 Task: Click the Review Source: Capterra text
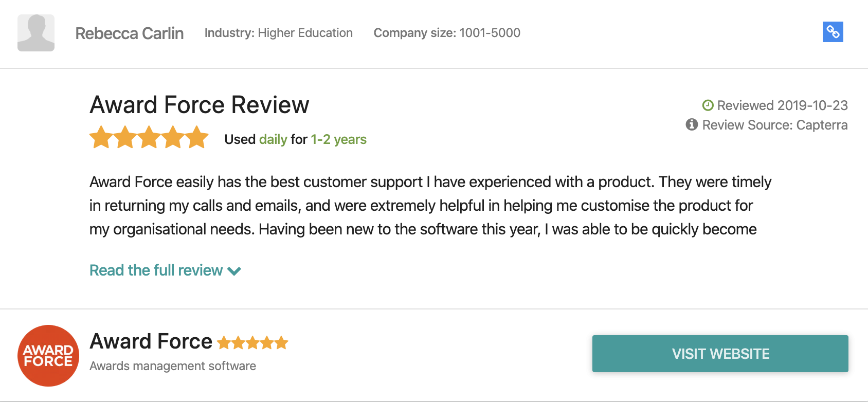tap(774, 125)
